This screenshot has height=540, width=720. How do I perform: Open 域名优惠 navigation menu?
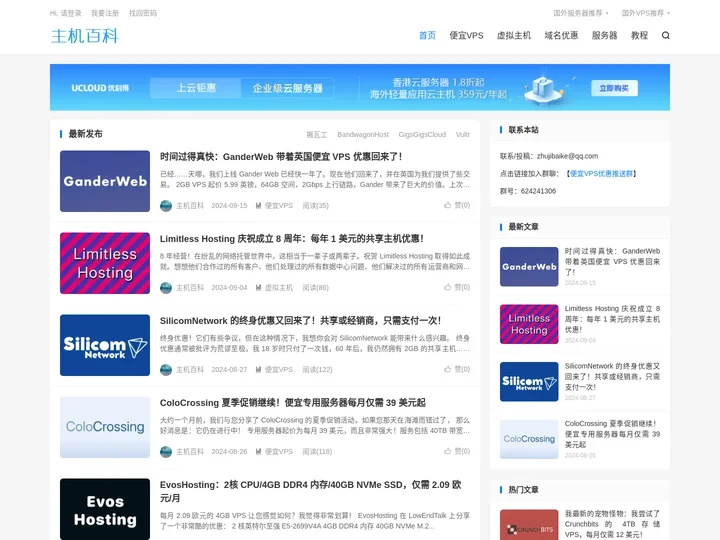tap(561, 35)
